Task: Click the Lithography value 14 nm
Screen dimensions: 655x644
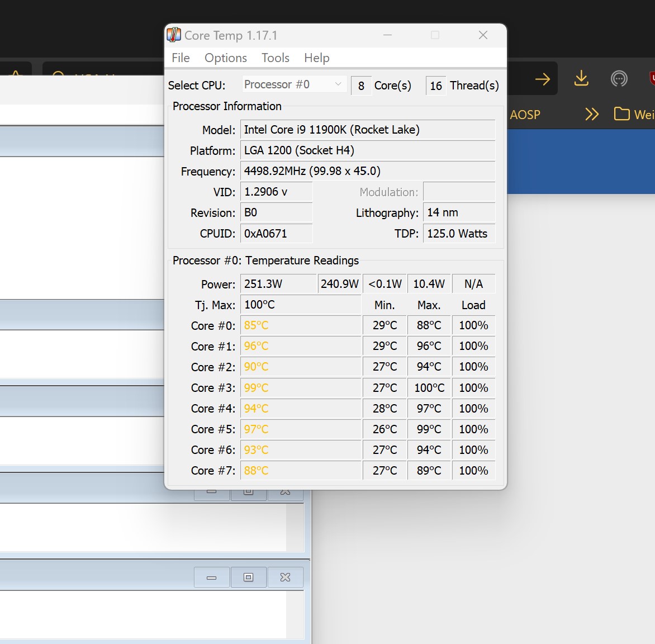Action: click(x=459, y=213)
